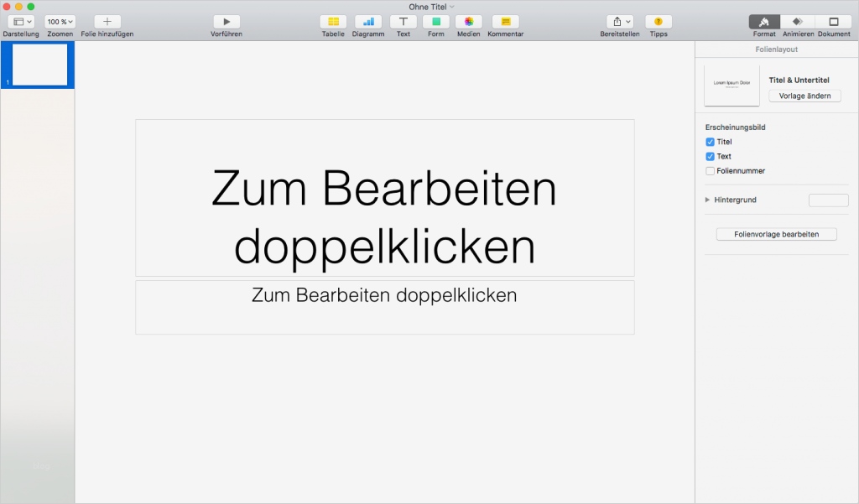Disable the Titel checkbox
The image size is (859, 504).
coord(710,142)
